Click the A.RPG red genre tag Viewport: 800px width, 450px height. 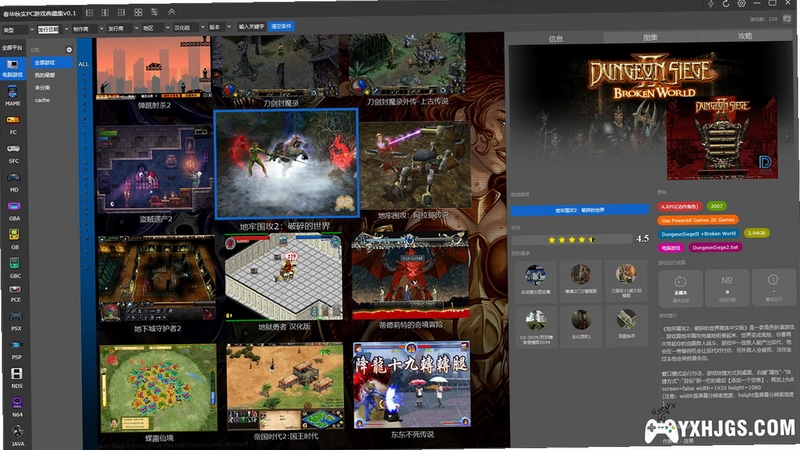(680, 207)
